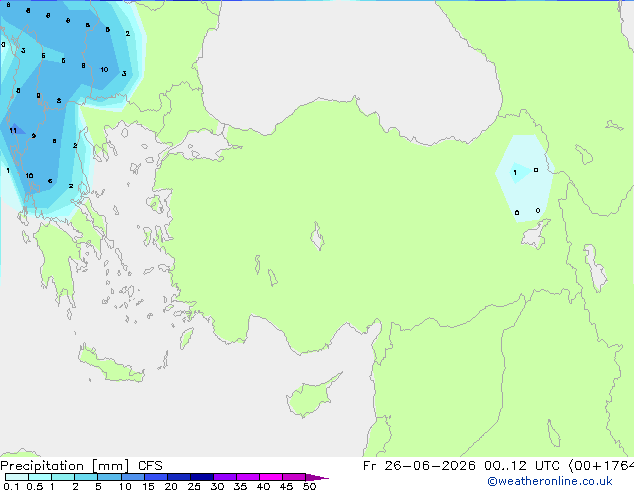Screen dimensions: 634x490
Task: Pick the 5–10 mm light blue swatch
Action: point(109,477)
